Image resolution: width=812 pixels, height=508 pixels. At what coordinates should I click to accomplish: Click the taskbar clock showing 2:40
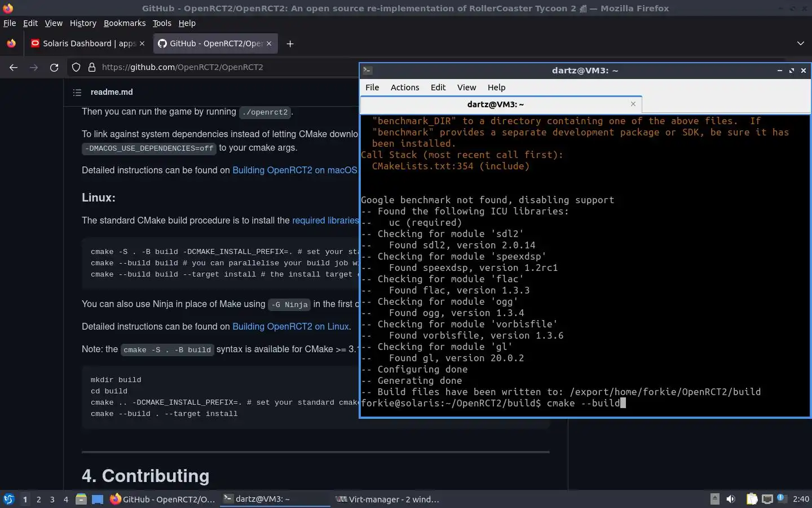[801, 499]
